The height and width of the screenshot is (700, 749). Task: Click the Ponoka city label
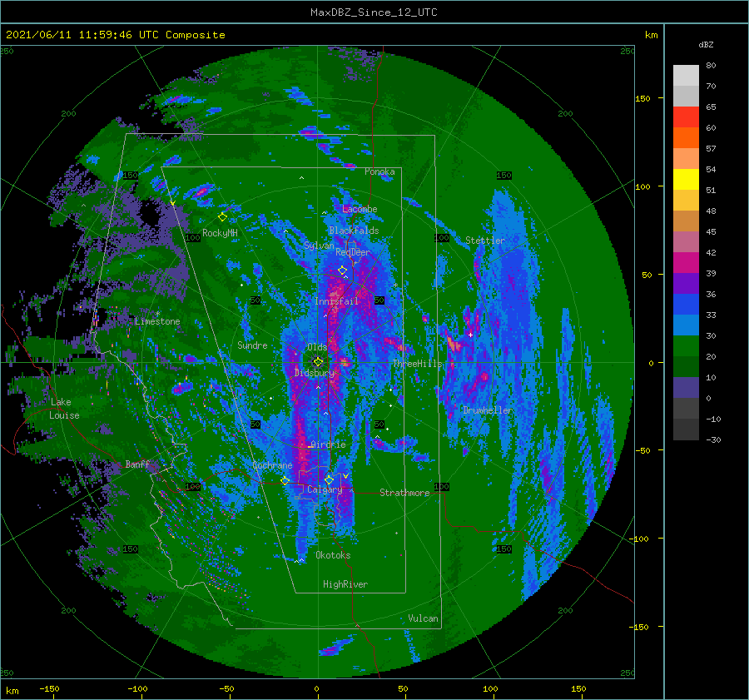tap(379, 171)
